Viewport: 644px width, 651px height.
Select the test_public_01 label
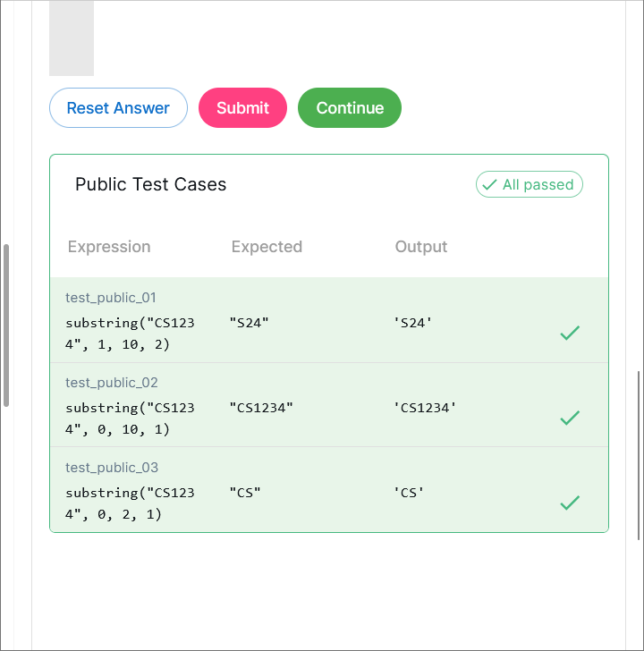112,298
